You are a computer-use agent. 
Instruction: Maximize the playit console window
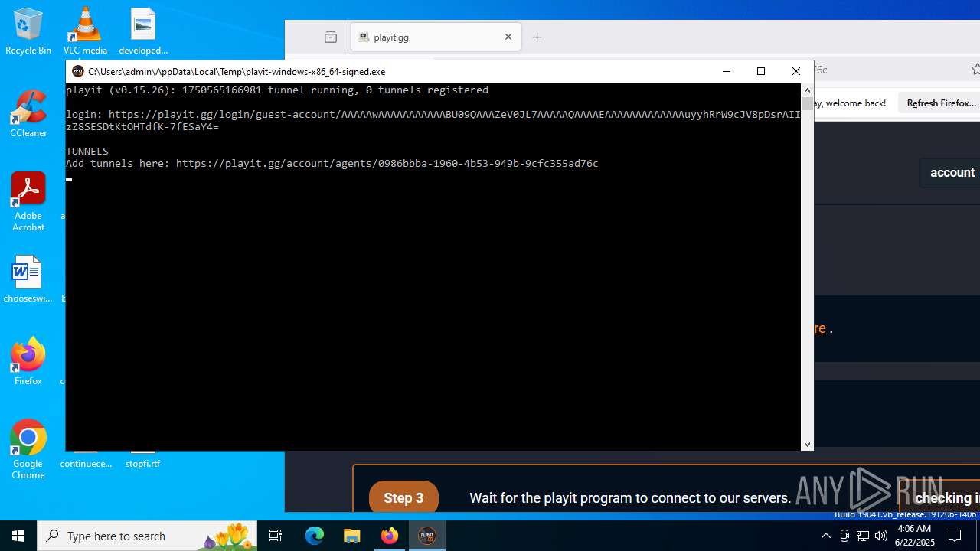coord(761,71)
